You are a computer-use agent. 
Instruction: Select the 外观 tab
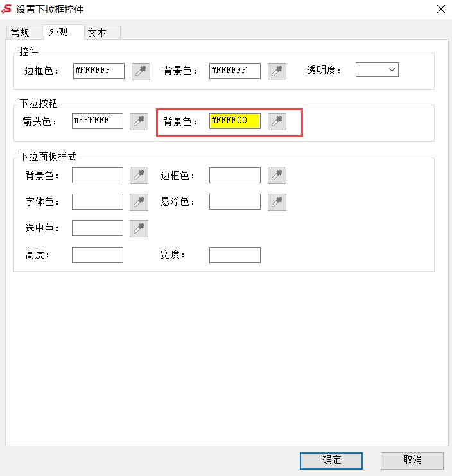(x=64, y=32)
